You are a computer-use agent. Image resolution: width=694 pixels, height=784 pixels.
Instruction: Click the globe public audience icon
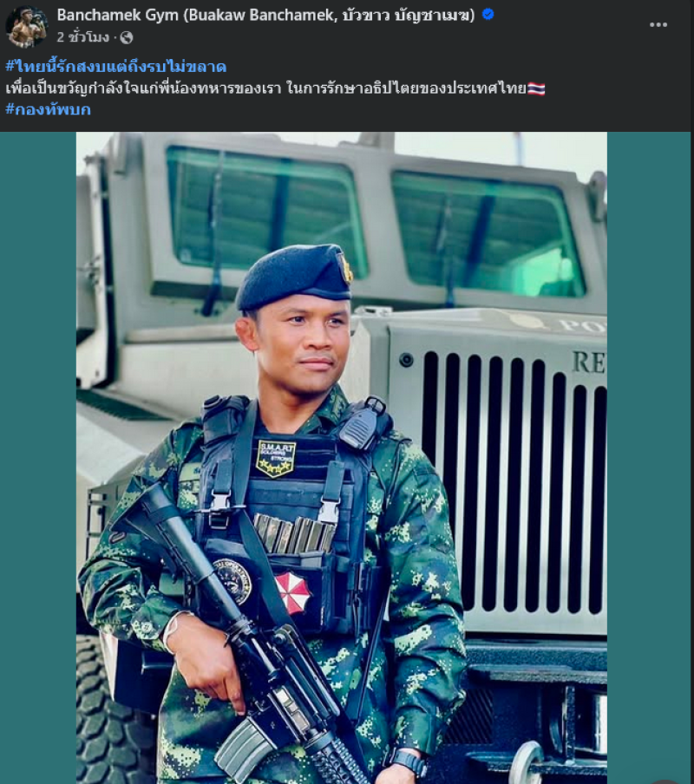pos(127,37)
